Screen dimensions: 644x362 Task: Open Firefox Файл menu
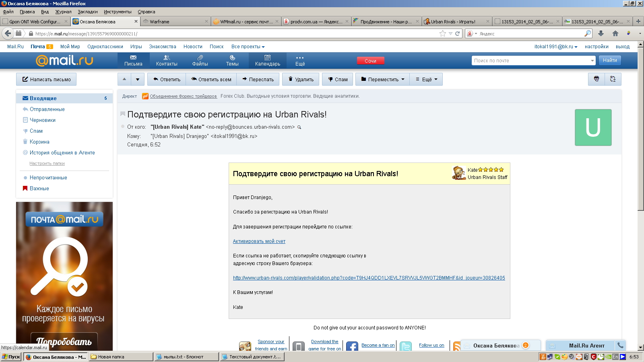coord(8,12)
